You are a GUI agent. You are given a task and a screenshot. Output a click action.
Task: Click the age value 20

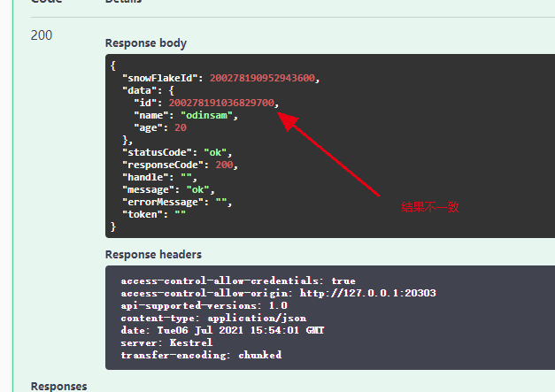coord(181,127)
